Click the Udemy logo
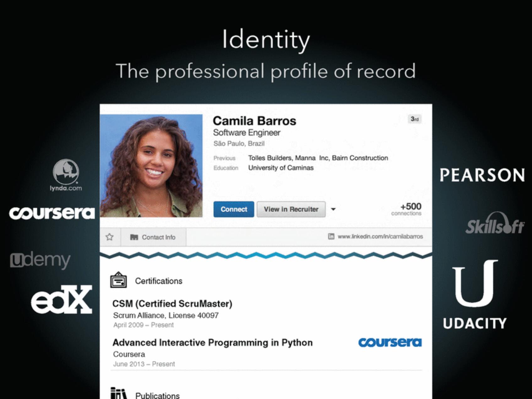 (40, 260)
